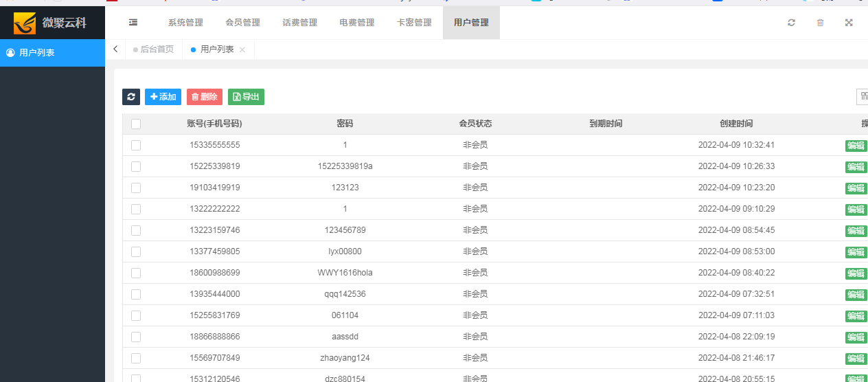
Task: Check the row for 18866888866
Action: (x=136, y=337)
